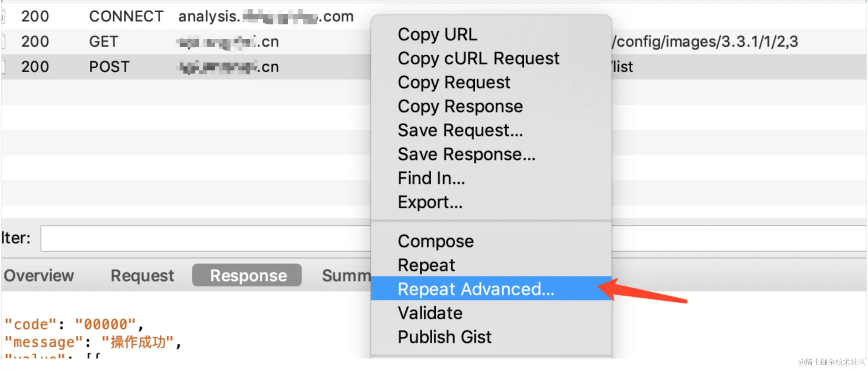The width and height of the screenshot is (868, 369).
Task: Open the Request tab
Action: [x=142, y=276]
